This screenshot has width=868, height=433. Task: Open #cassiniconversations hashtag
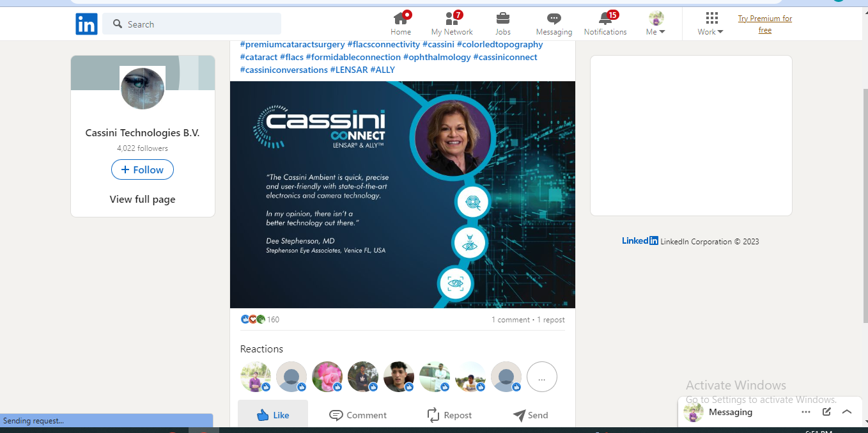click(x=284, y=70)
